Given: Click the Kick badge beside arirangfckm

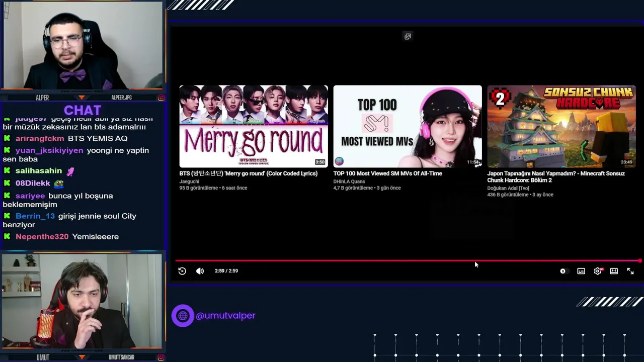Looking at the screenshot, I should pos(7,138).
